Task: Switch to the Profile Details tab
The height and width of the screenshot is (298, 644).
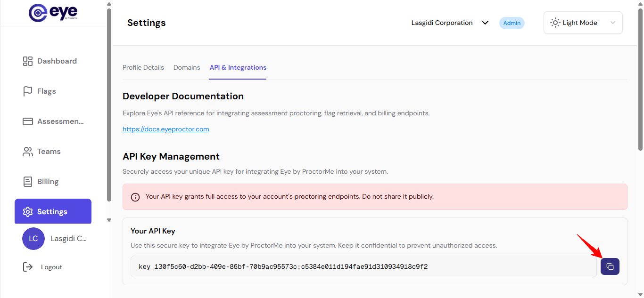Action: click(143, 67)
